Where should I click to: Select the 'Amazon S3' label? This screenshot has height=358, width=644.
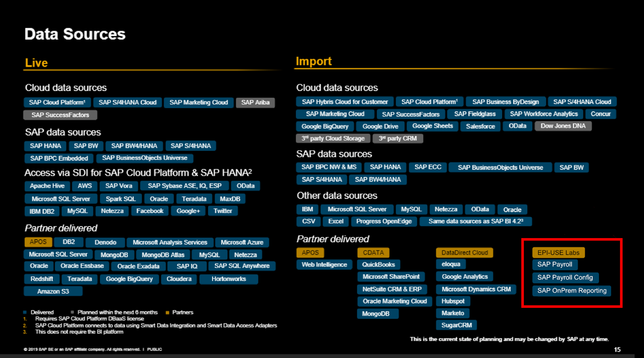point(53,292)
